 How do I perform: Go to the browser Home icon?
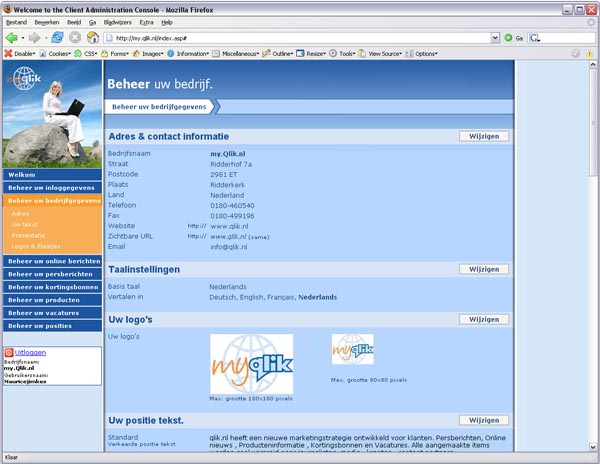[x=92, y=37]
